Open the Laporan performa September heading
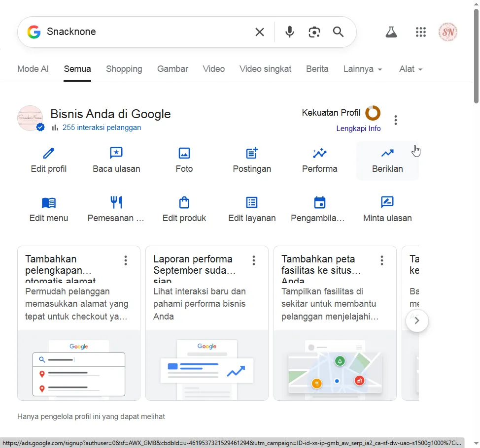 [194, 268]
